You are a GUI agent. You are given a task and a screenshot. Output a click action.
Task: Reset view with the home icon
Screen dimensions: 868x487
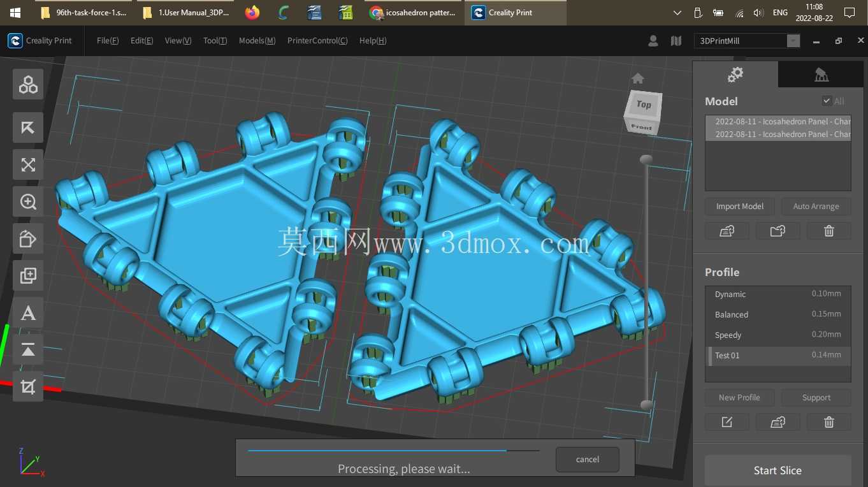(x=638, y=78)
